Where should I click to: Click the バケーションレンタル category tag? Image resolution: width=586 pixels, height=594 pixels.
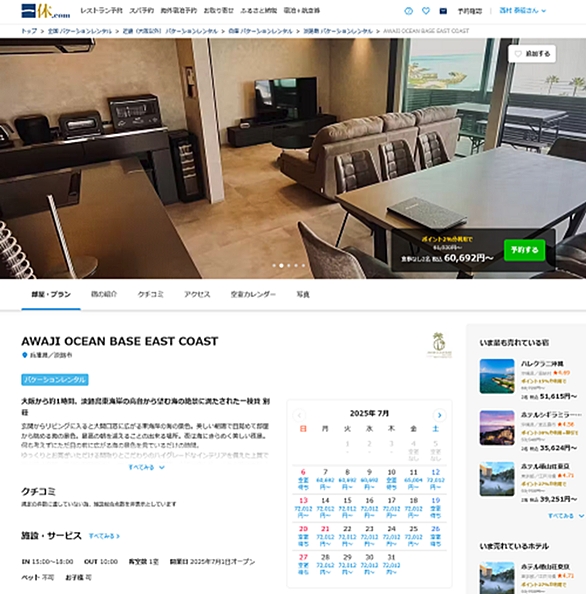click(55, 380)
